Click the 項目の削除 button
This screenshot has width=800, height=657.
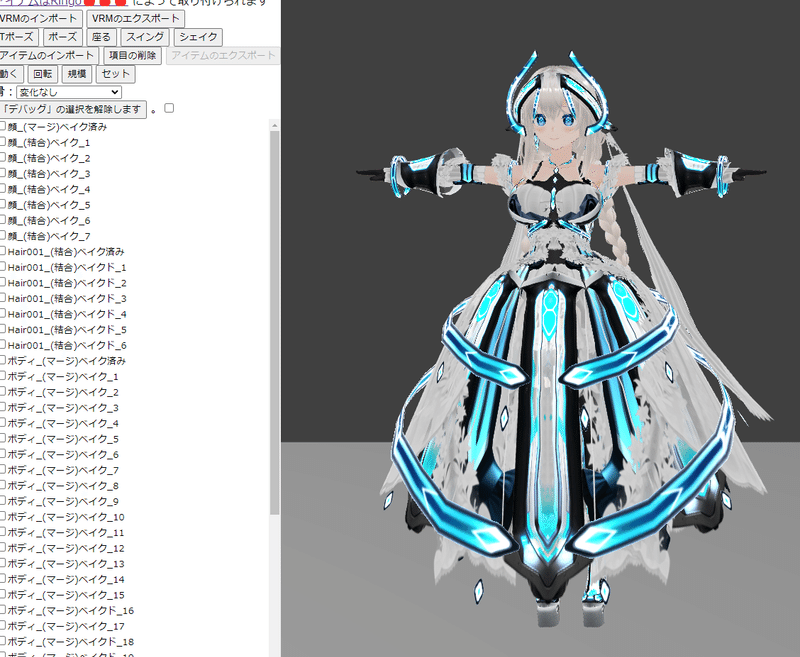(x=133, y=56)
